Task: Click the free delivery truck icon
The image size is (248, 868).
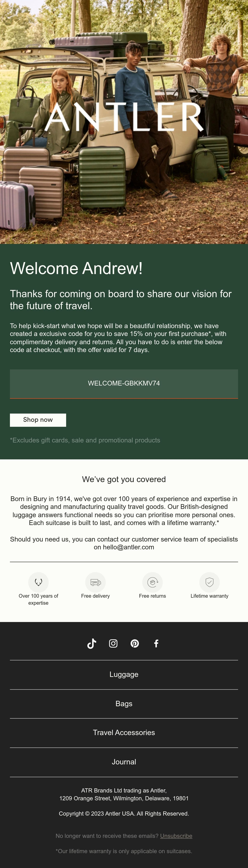Action: [x=95, y=582]
